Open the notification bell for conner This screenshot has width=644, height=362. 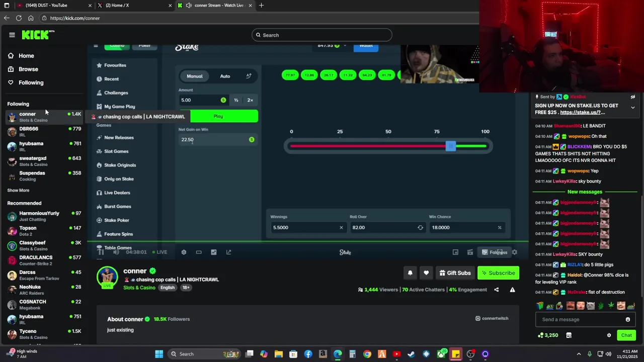point(410,273)
